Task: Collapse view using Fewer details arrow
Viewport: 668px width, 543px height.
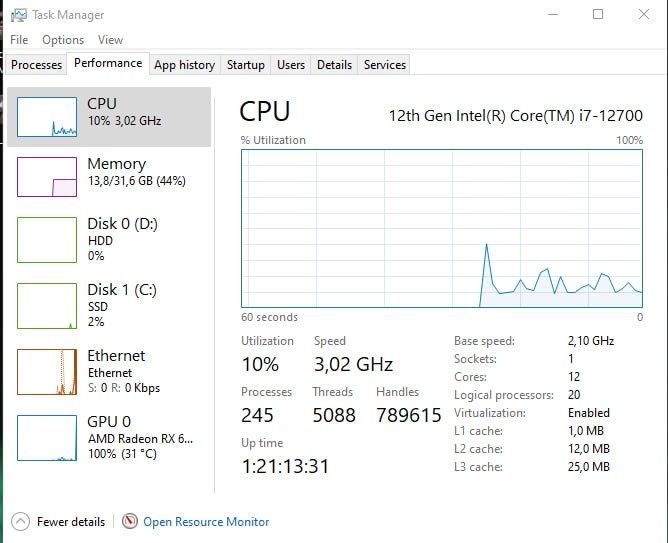Action: 20,521
